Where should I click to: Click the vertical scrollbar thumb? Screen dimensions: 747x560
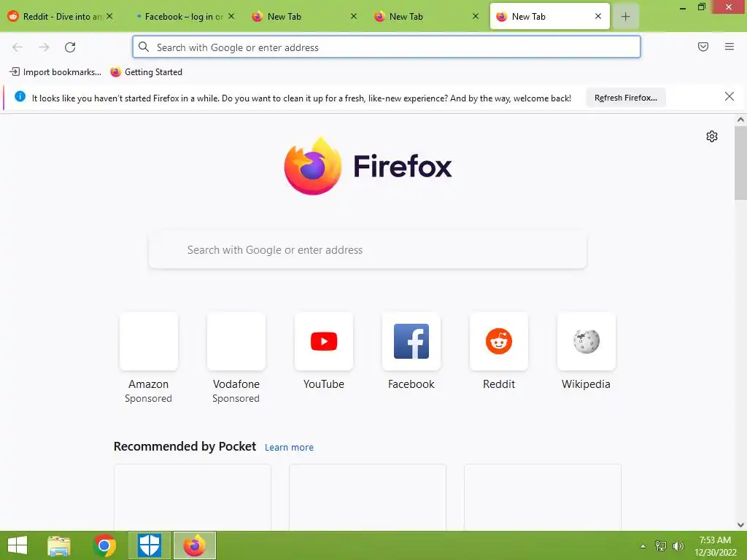[x=740, y=163]
